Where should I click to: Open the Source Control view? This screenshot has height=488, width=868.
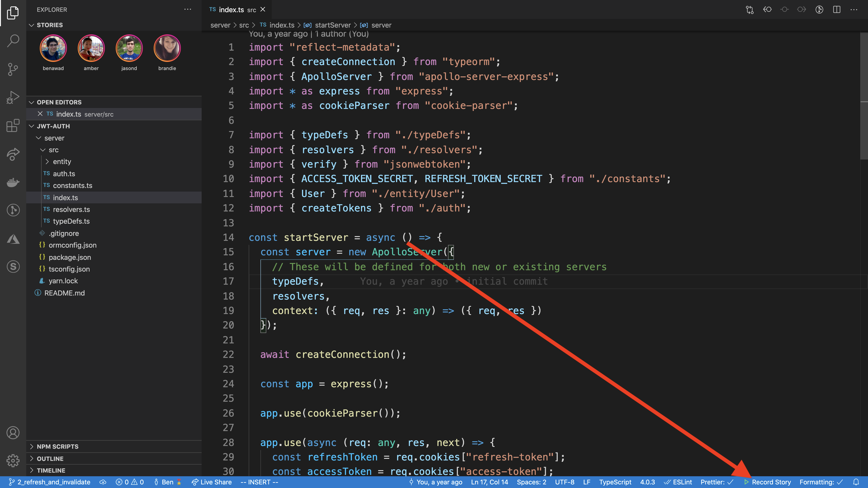click(13, 69)
